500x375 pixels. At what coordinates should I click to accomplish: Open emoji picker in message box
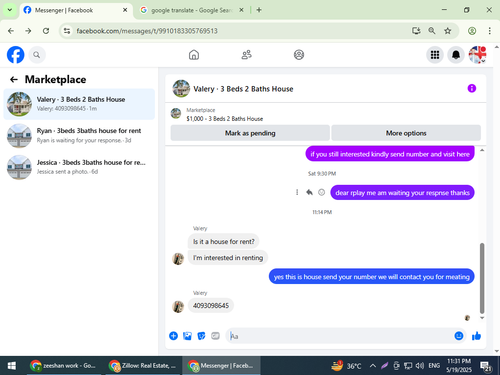point(459,336)
